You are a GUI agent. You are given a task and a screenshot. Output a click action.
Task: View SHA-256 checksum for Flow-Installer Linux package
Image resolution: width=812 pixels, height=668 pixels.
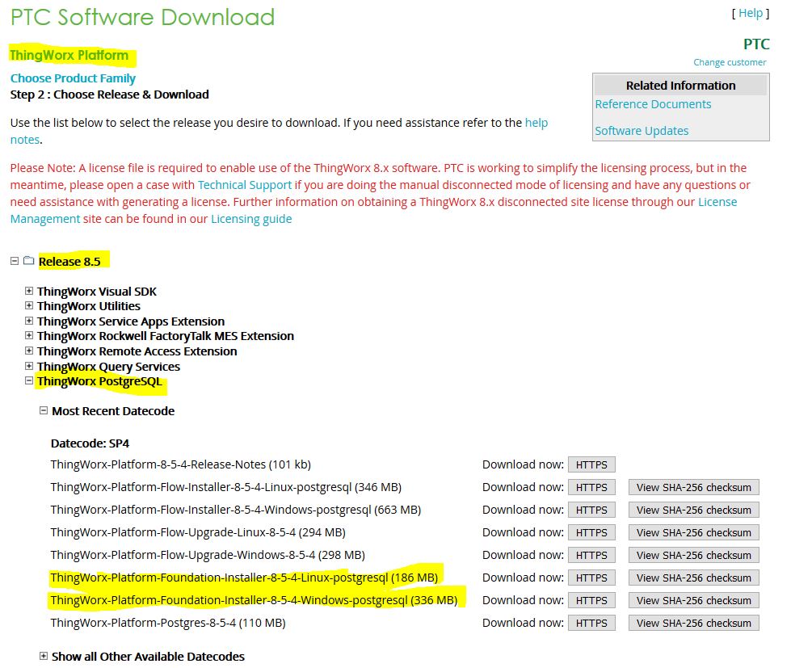[693, 487]
